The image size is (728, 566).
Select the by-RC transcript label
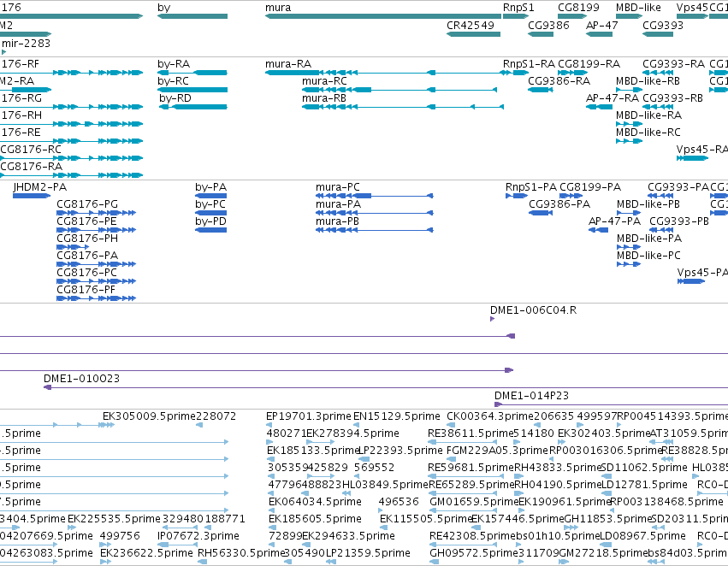173,81
